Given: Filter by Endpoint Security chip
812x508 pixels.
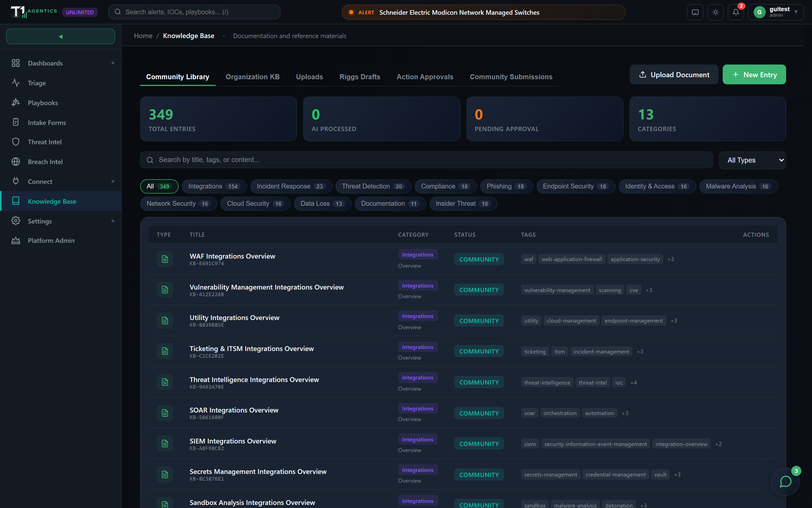Looking at the screenshot, I should point(576,186).
